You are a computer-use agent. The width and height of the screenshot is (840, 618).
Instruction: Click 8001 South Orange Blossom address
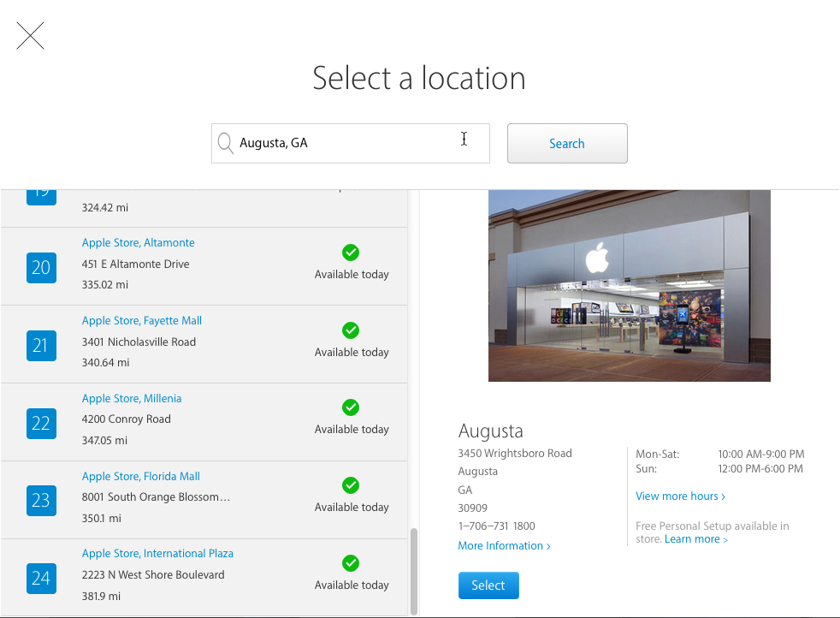[x=156, y=496]
